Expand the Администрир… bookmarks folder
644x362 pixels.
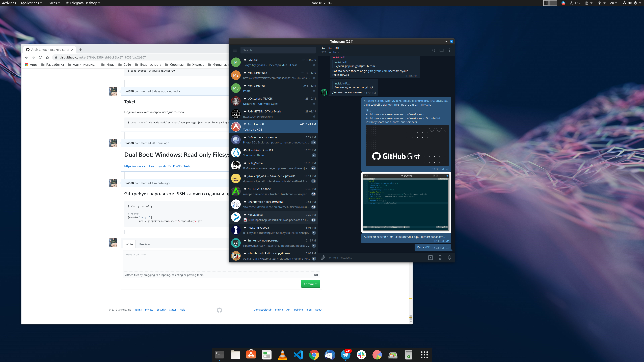point(83,65)
